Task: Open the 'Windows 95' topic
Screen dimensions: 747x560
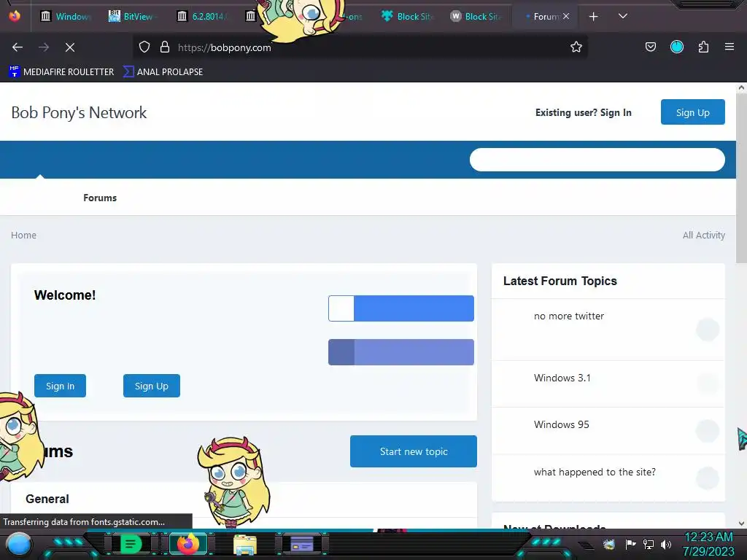Action: coord(561,425)
